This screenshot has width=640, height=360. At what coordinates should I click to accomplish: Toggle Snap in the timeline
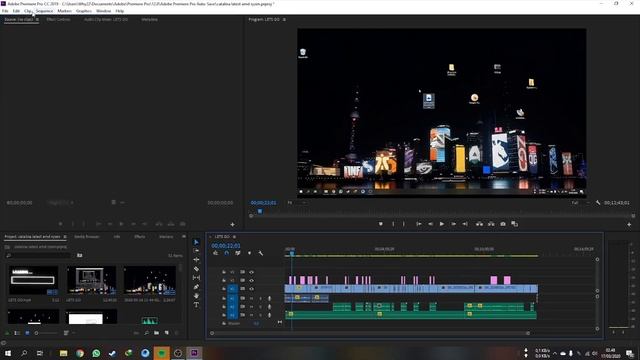click(227, 253)
